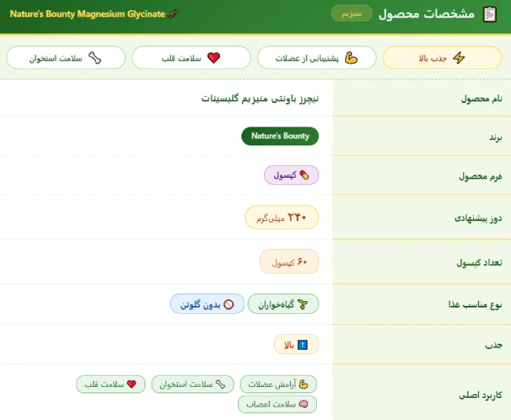511x420 pixels.
Task: Click the فرم محصول row label
Action: point(480,177)
